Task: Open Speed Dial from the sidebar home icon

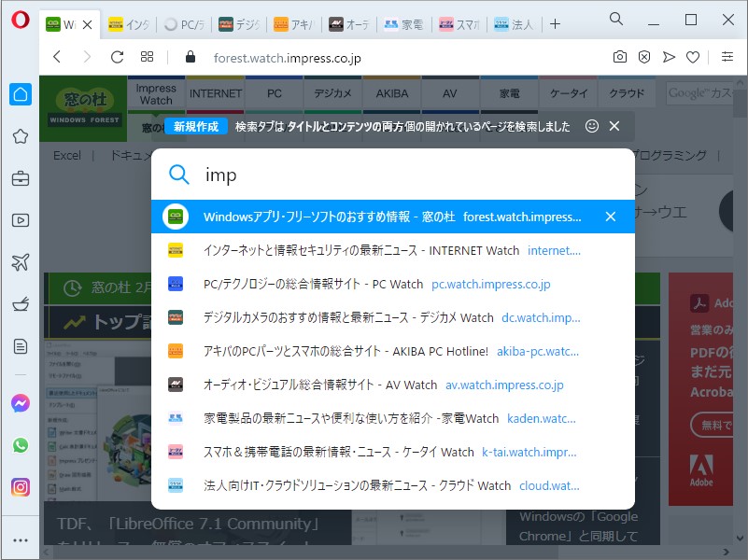Action: point(20,92)
